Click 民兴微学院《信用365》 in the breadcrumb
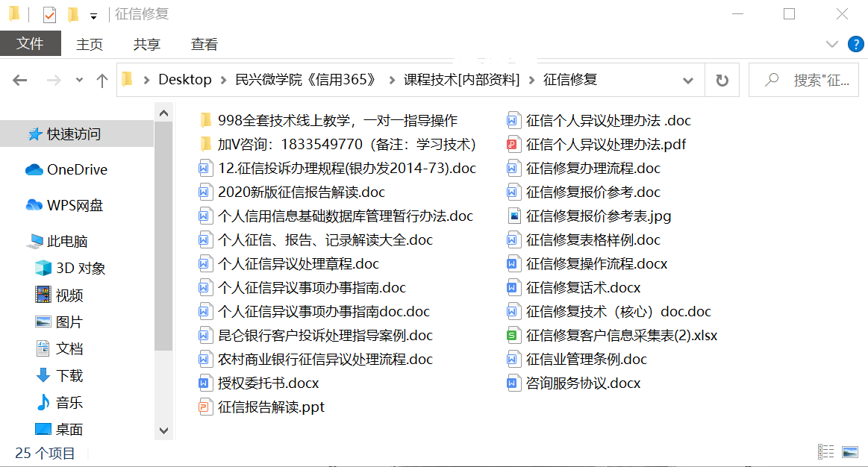This screenshot has width=868, height=467. (306, 80)
